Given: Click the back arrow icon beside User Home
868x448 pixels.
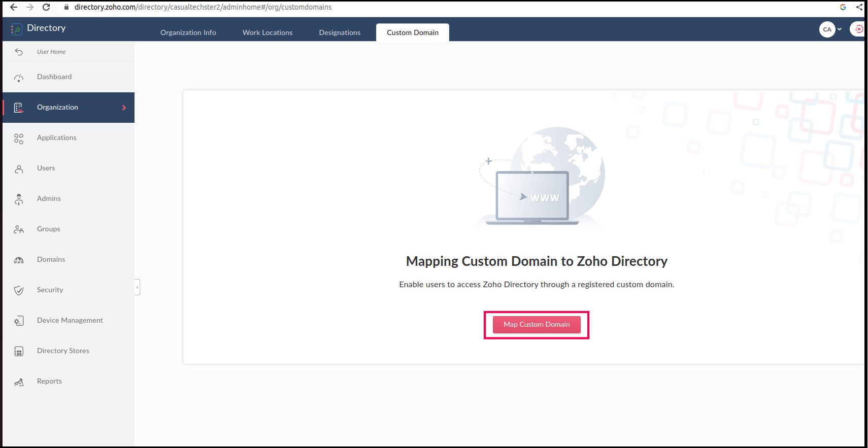Looking at the screenshot, I should click(x=19, y=52).
